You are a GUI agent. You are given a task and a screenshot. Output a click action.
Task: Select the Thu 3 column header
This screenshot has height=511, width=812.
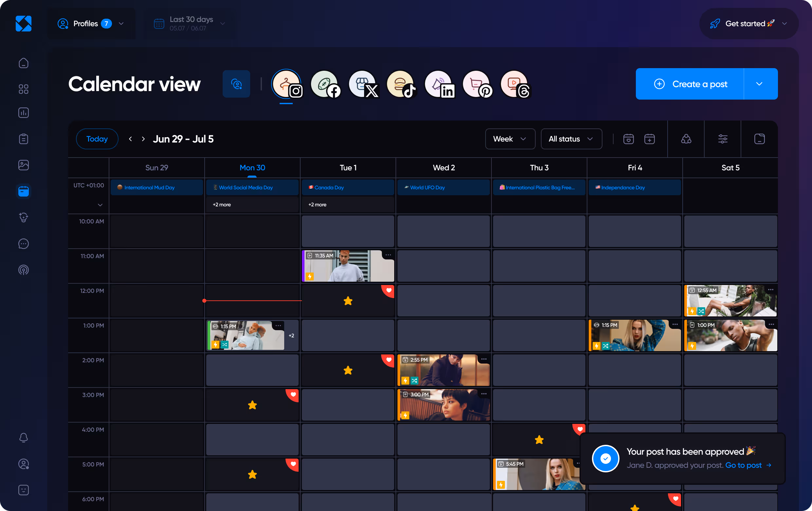(539, 168)
